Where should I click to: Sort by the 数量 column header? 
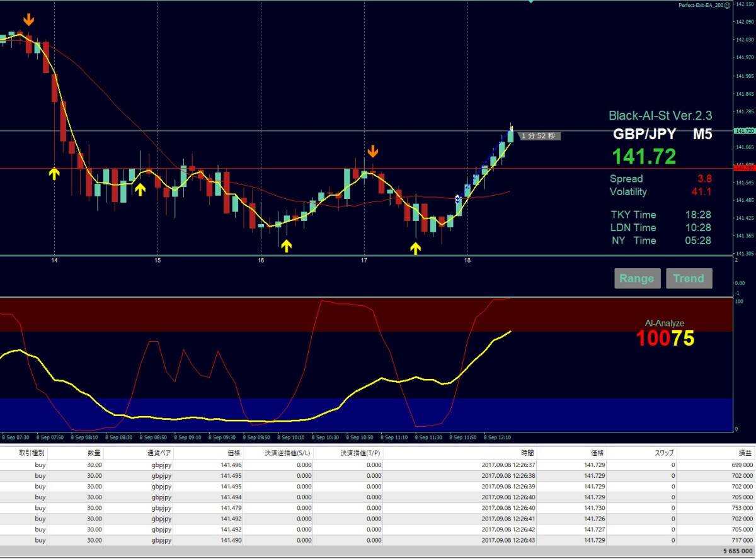[x=94, y=453]
